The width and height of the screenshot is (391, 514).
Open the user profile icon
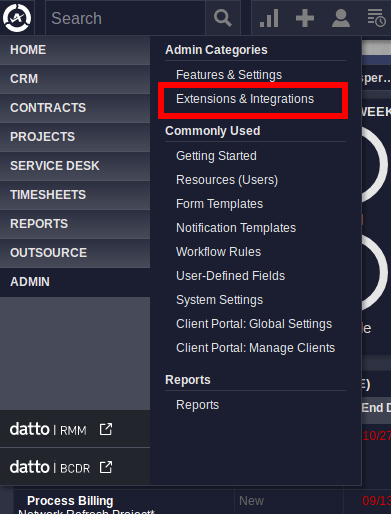click(x=341, y=18)
